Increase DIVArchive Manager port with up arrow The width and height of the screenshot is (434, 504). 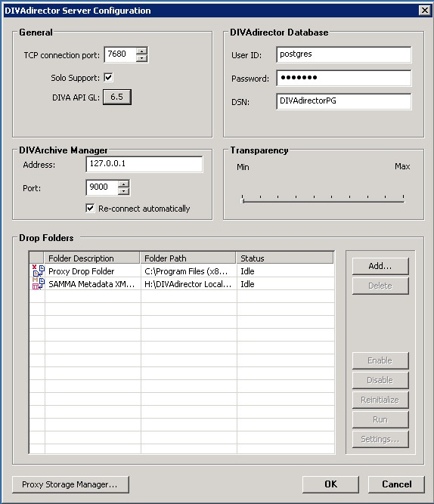tap(123, 184)
